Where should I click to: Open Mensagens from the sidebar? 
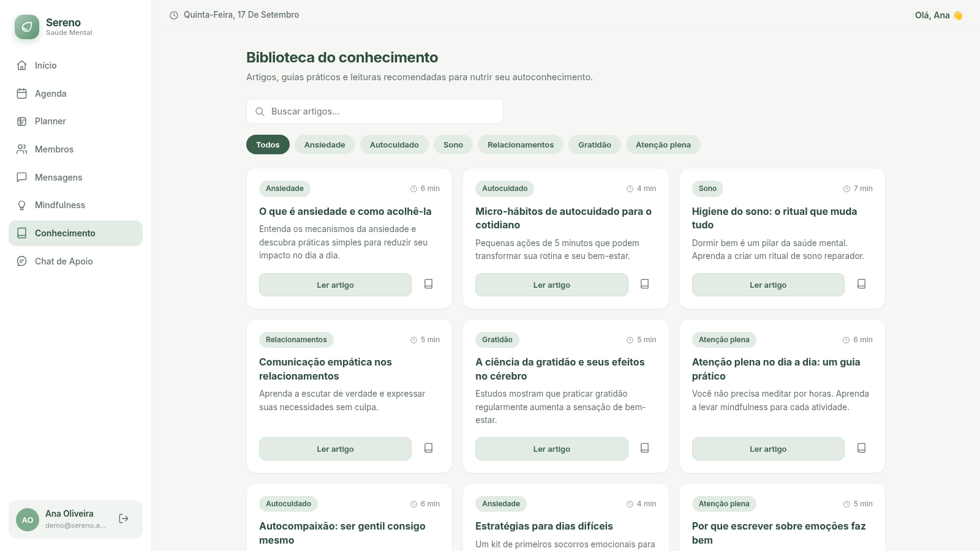pyautogui.click(x=75, y=178)
